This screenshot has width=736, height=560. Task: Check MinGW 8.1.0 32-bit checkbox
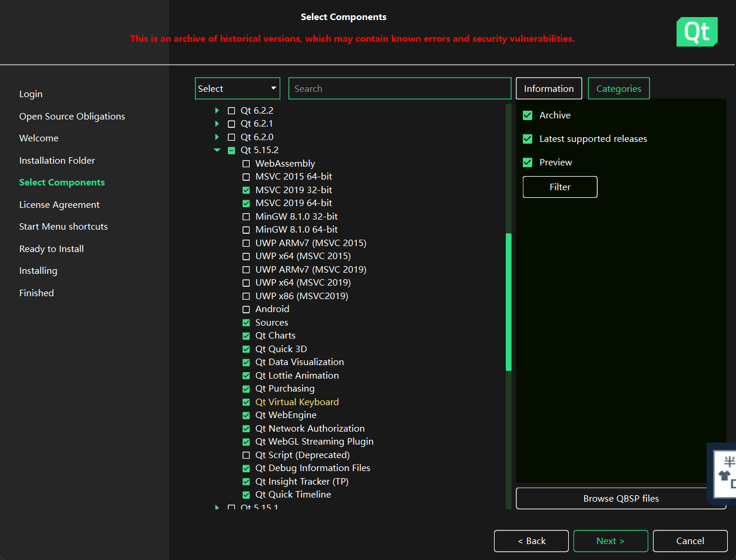click(x=246, y=217)
